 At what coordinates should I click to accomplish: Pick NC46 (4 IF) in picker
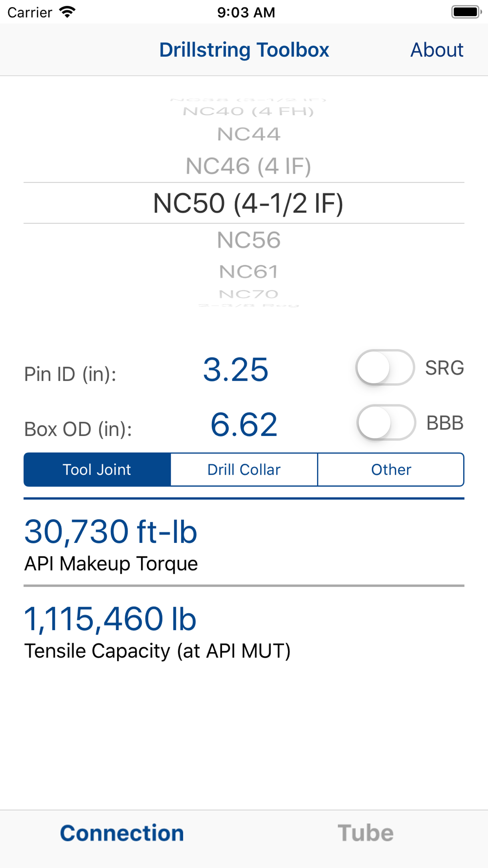(x=248, y=166)
